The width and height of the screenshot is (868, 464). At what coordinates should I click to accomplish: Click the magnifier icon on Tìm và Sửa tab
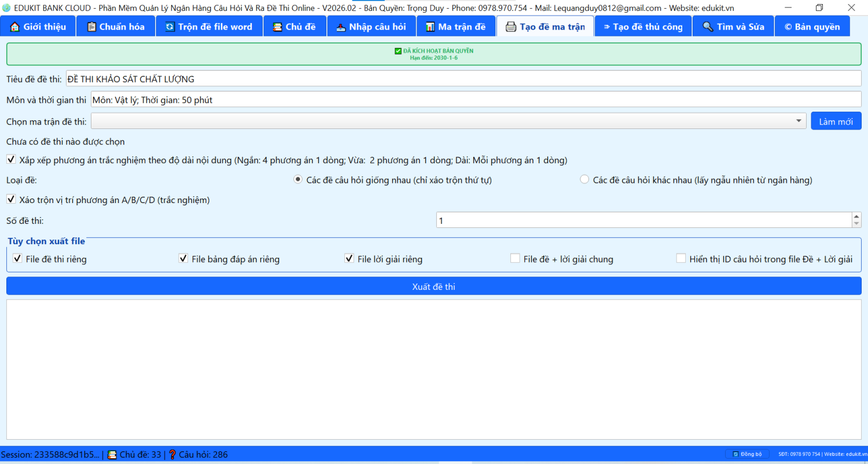tap(708, 27)
